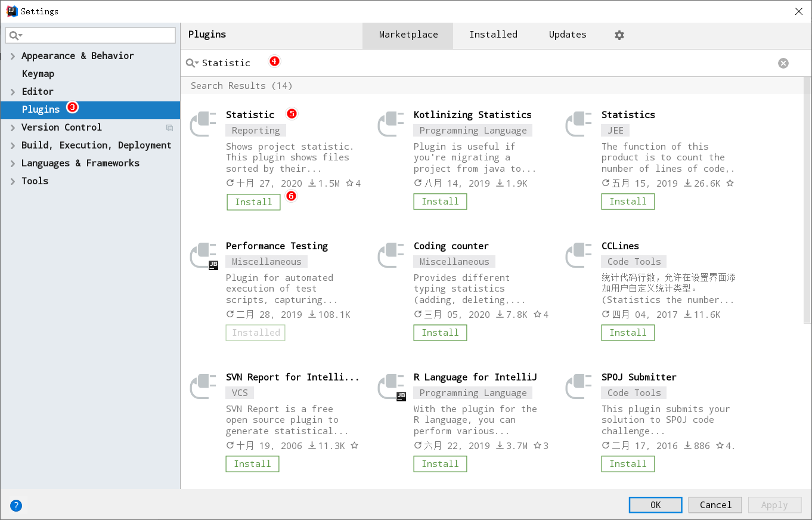
Task: Switch to the Marketplace tab
Action: (408, 35)
